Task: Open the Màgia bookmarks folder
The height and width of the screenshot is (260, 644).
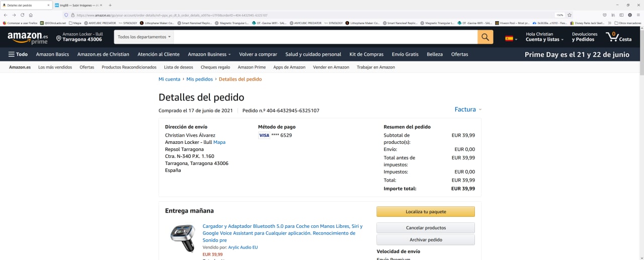Action: click(x=74, y=23)
